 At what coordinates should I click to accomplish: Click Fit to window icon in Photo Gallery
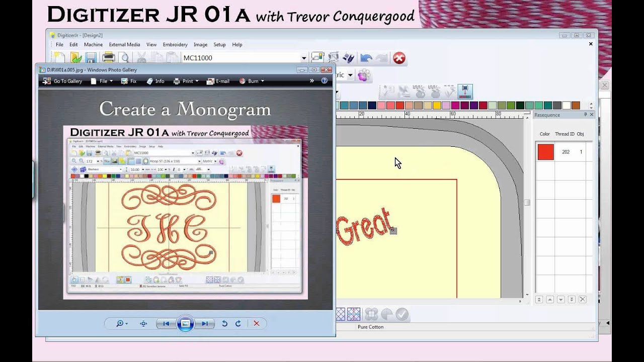[x=143, y=324]
